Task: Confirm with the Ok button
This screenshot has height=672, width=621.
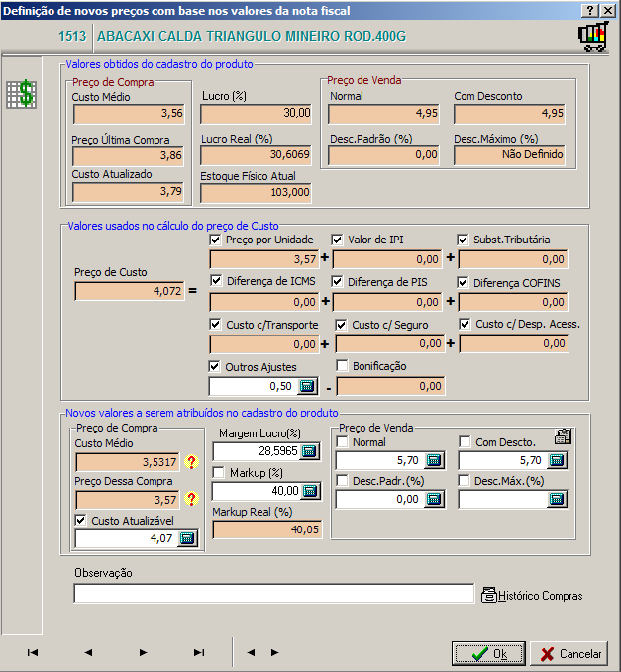Action: 488,653
